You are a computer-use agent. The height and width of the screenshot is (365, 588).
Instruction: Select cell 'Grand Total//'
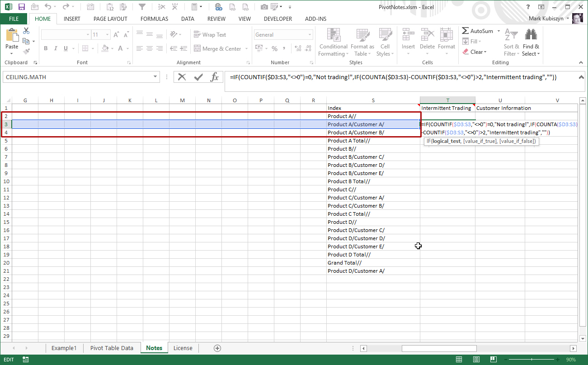click(373, 263)
